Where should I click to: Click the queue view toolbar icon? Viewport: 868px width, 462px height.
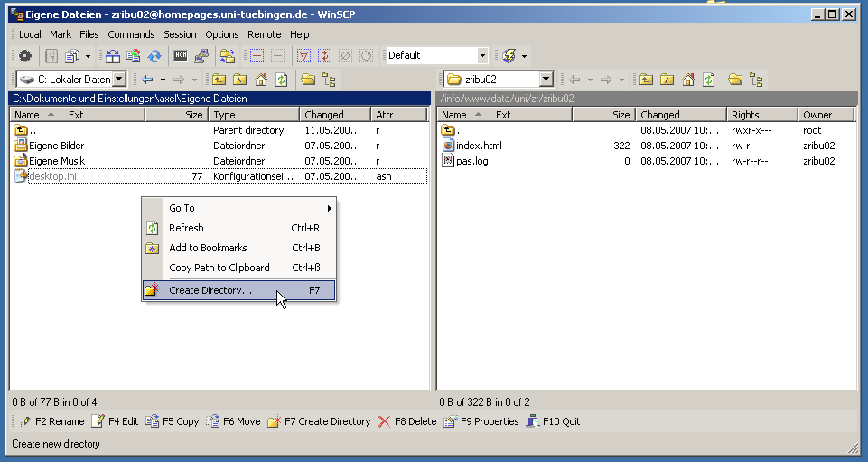coord(51,55)
